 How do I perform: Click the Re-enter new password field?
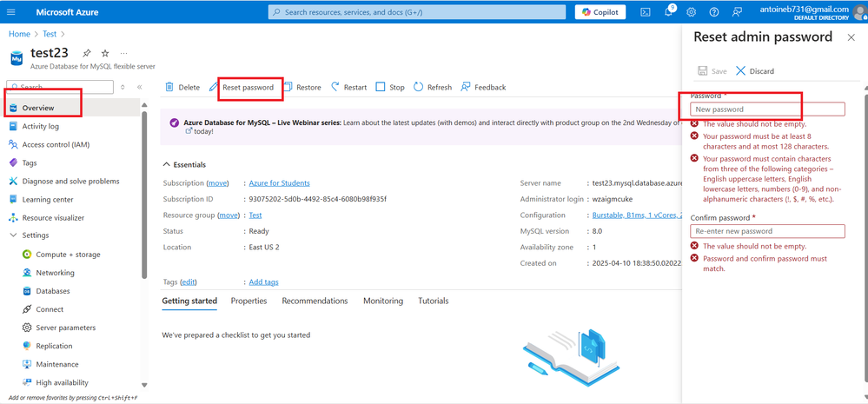(767, 231)
